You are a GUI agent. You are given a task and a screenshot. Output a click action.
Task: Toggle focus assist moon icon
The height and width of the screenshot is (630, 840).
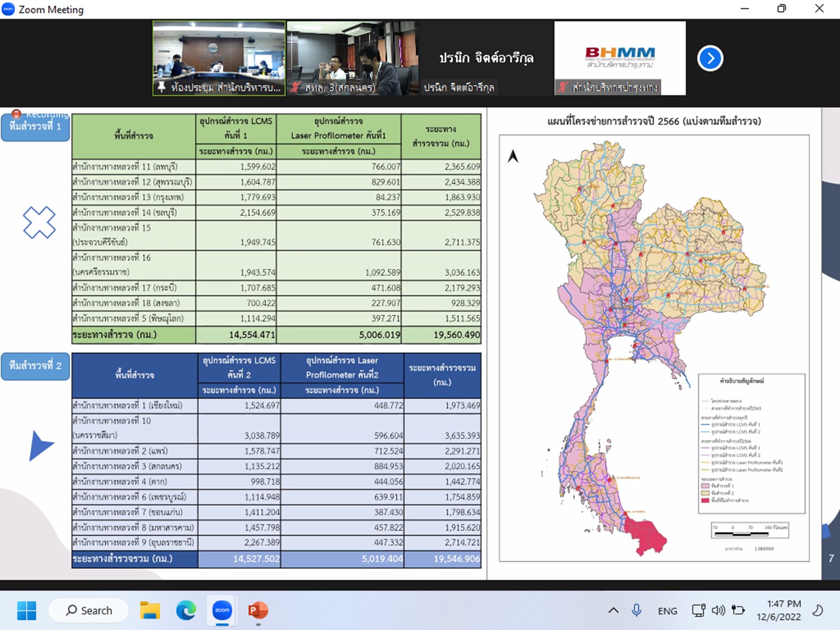click(818, 610)
